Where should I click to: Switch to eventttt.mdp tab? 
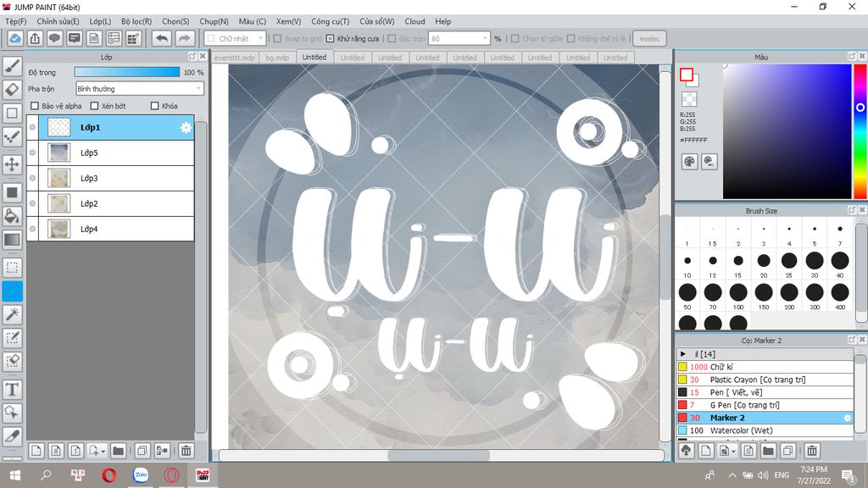[x=235, y=58]
